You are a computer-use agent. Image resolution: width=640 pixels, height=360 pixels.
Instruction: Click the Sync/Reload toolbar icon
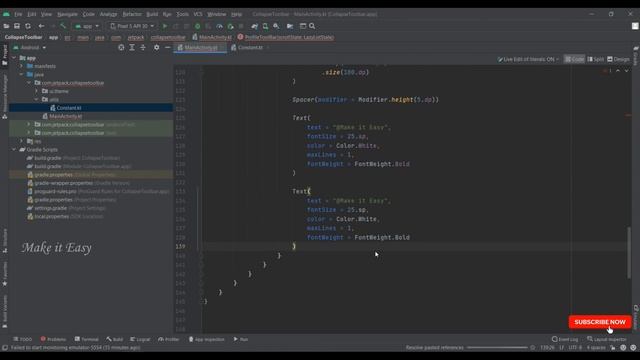(x=28, y=26)
